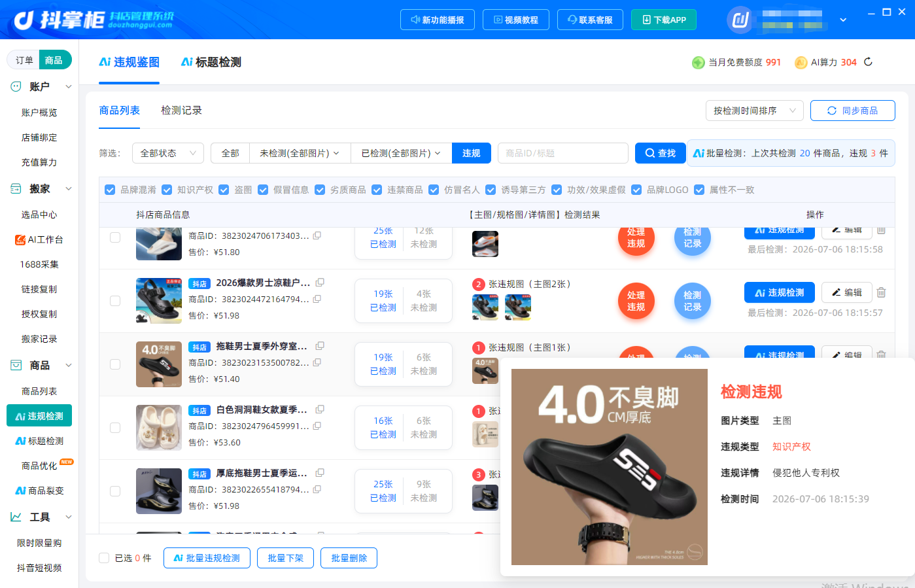This screenshot has width=915, height=588.
Task: Open AI工作台 in the sidebar
Action: 39,239
